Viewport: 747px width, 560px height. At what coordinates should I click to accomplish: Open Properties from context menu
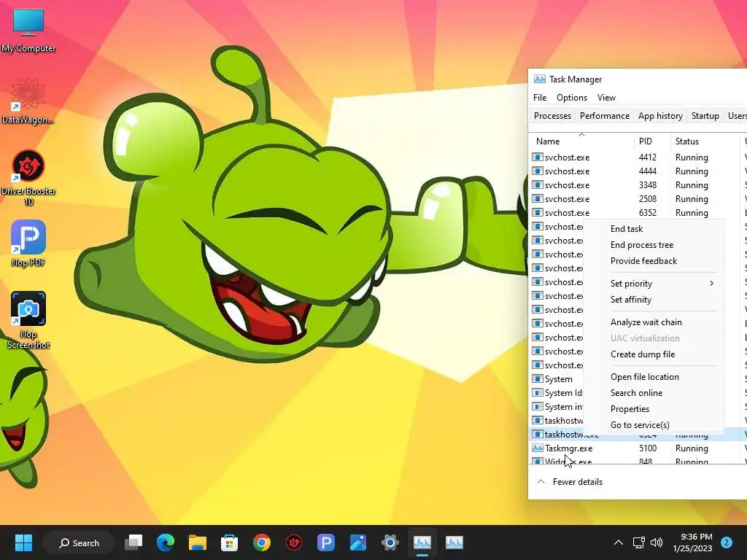[x=653, y=409]
